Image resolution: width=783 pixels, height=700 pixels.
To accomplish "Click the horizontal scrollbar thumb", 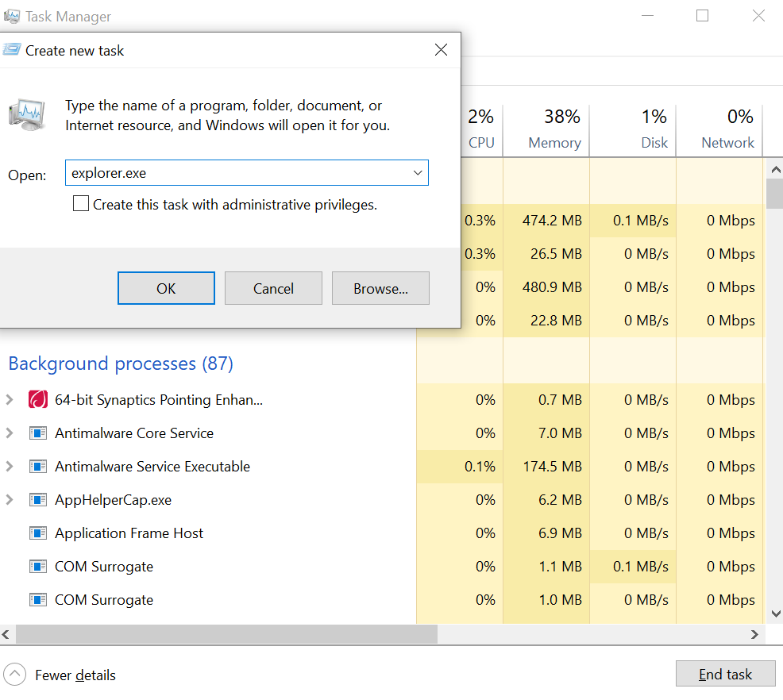I will [226, 634].
